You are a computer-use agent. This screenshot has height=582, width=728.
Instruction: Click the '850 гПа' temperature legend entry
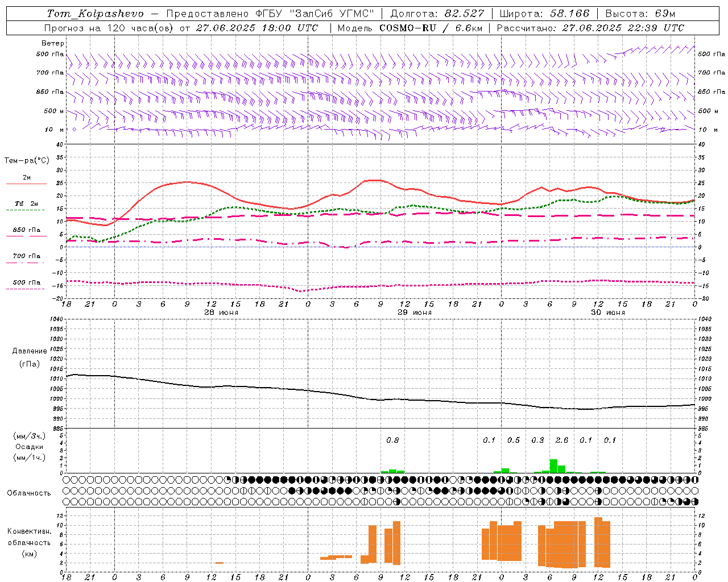tap(27, 230)
